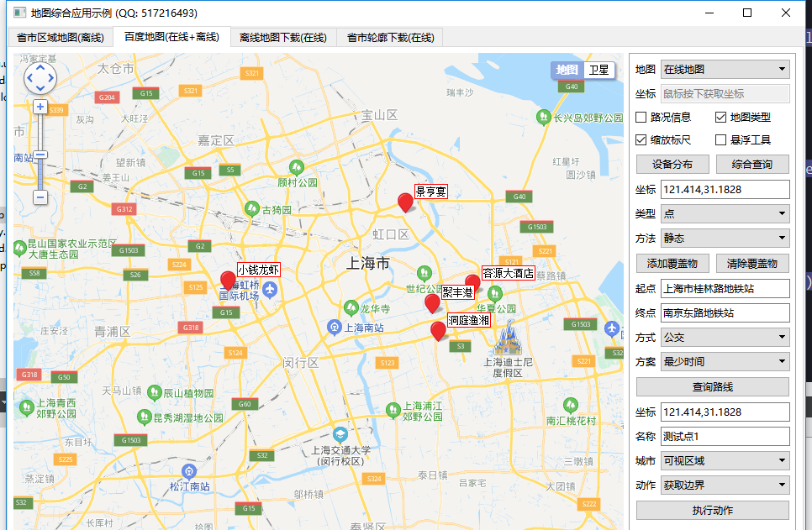Click the 上海青西郊野公园 park icon
This screenshot has width=812, height=530.
[x=26, y=408]
